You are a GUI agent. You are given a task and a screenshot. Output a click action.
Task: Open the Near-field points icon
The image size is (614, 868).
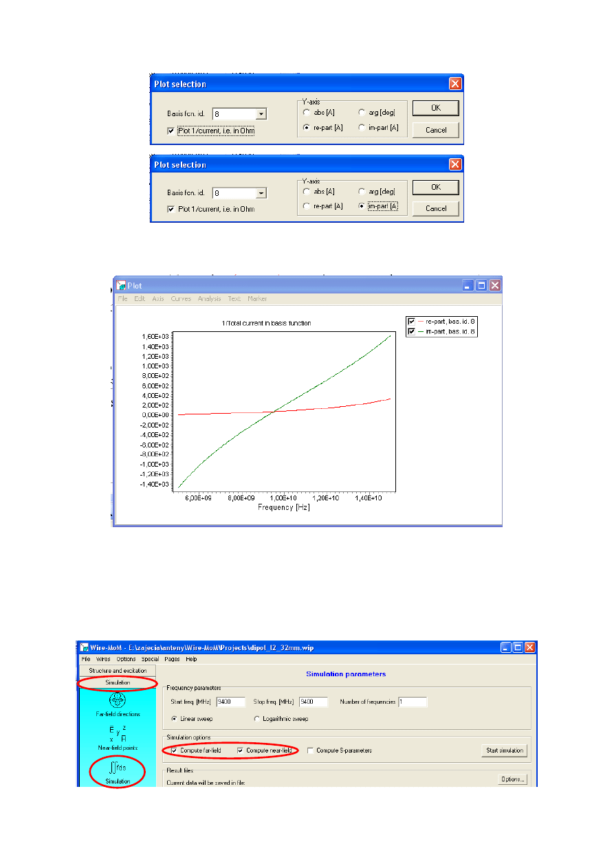(x=118, y=735)
